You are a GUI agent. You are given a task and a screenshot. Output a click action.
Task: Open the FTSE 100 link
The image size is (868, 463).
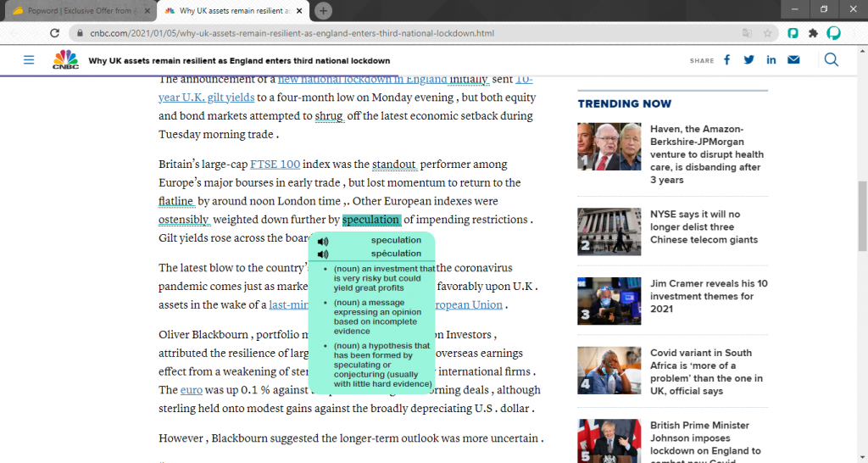pos(275,164)
